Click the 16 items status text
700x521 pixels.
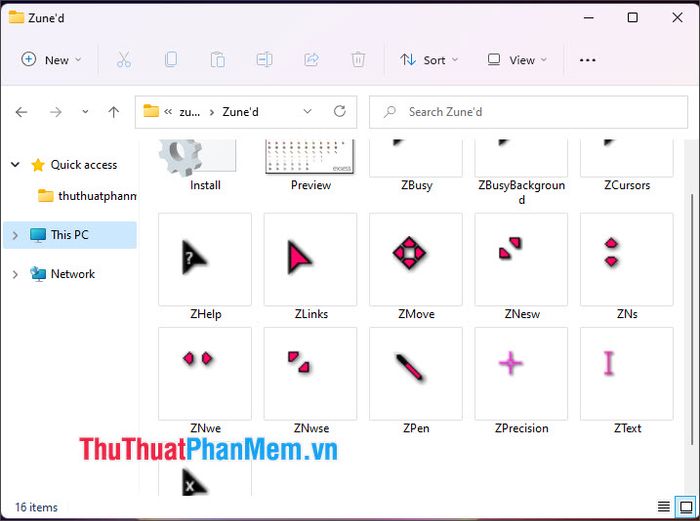(x=37, y=507)
